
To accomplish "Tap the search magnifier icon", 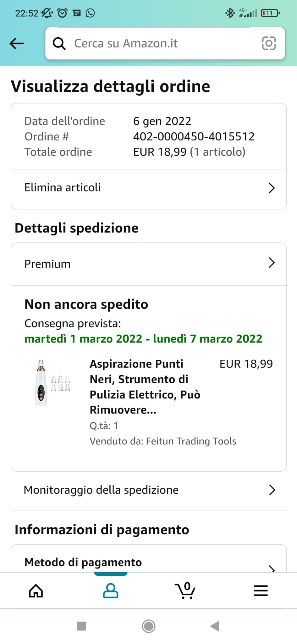I will coord(59,43).
